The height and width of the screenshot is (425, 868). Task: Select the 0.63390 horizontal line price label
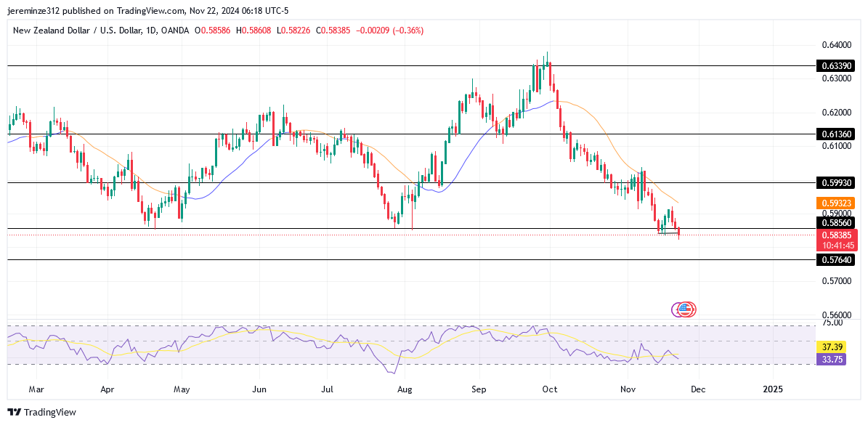point(836,66)
